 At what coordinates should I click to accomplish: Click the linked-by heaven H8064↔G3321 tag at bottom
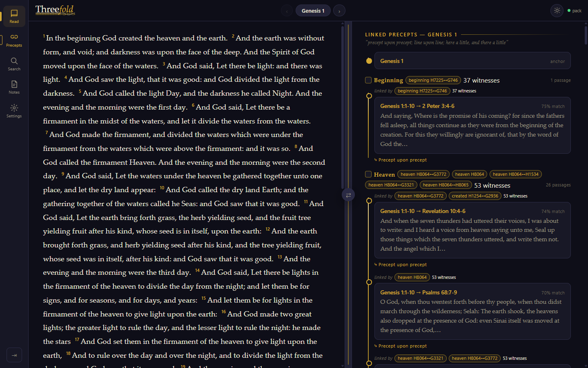coord(421,358)
